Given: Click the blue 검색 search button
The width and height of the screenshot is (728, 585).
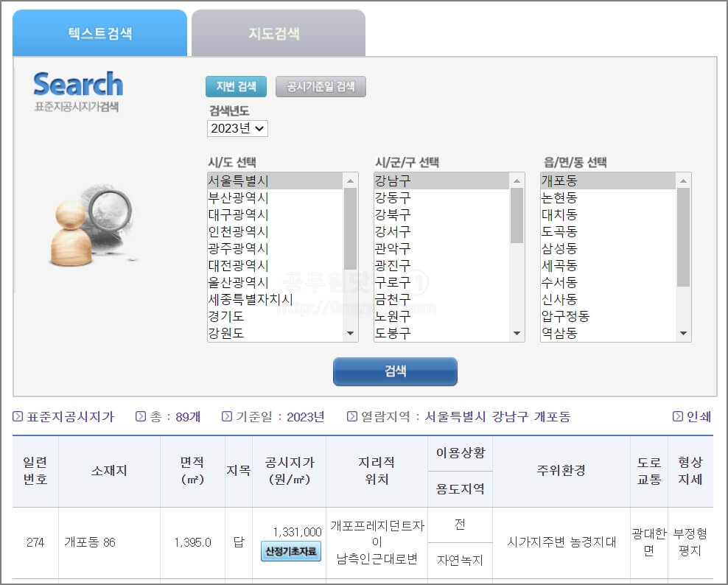Looking at the screenshot, I should point(396,372).
